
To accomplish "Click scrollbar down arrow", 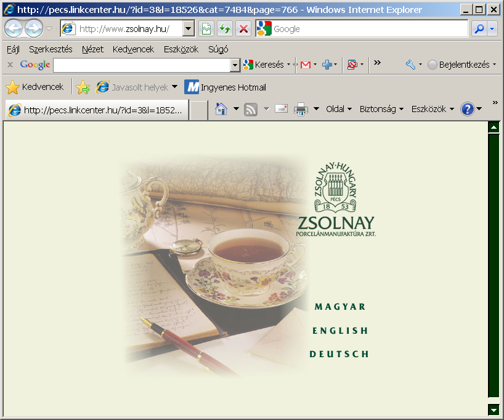I will pyautogui.click(x=494, y=410).
